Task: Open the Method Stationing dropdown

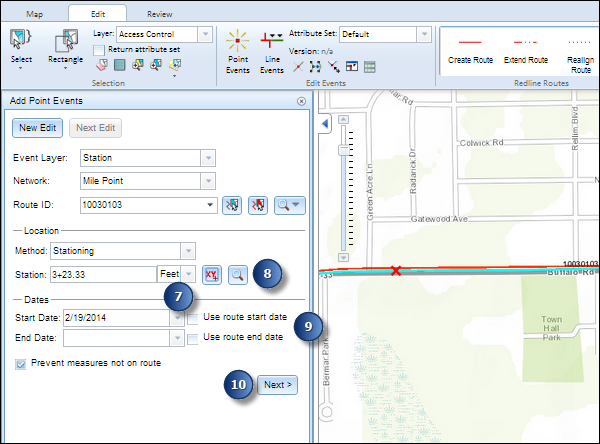Action: click(187, 250)
